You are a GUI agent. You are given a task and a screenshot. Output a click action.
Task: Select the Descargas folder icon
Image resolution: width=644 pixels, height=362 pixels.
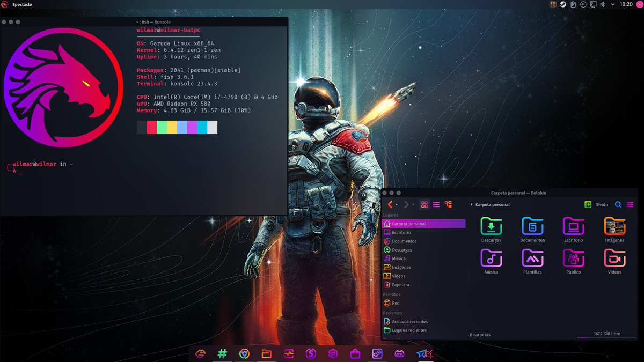491,226
